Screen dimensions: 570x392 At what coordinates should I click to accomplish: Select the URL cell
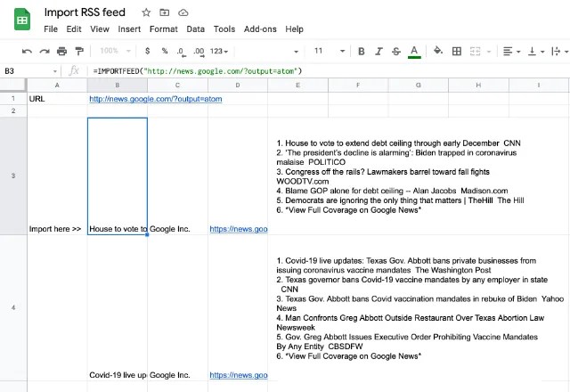click(x=57, y=99)
